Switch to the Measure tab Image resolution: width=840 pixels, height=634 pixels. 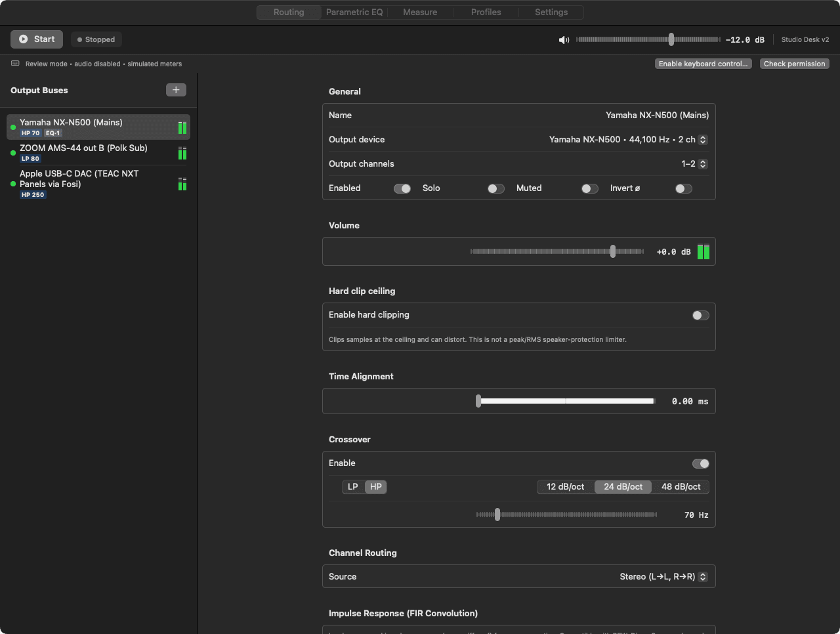point(420,12)
